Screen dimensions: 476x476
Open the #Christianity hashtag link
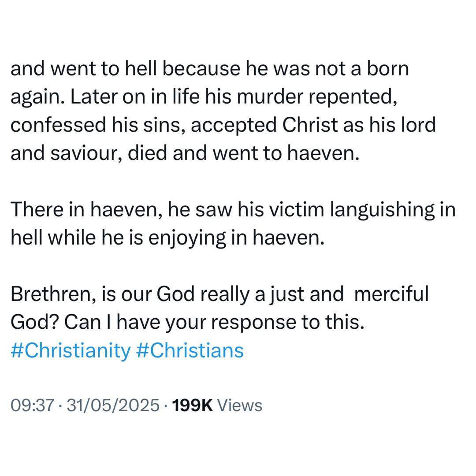(71, 351)
